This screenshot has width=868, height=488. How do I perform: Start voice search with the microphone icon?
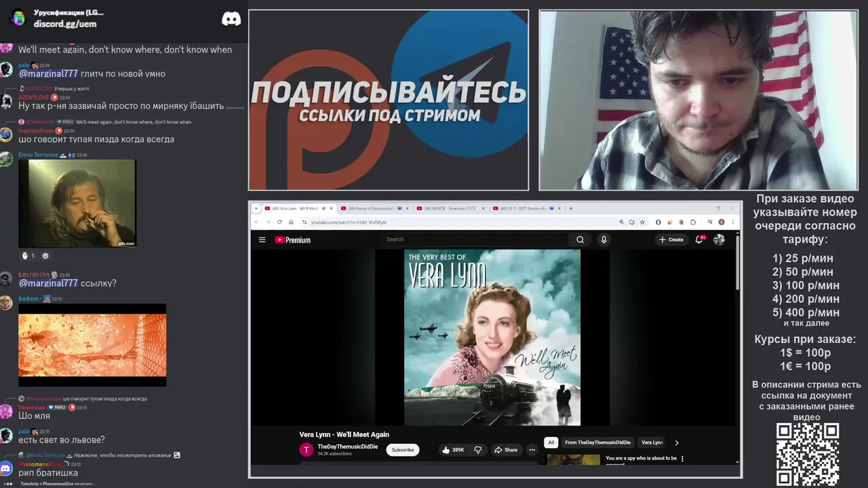(x=604, y=239)
